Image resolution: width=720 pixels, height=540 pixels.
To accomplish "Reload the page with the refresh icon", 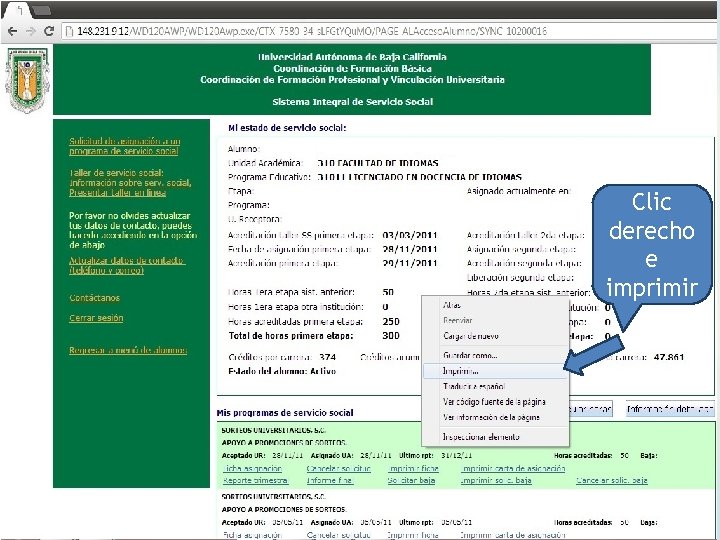I will pyautogui.click(x=49, y=31).
